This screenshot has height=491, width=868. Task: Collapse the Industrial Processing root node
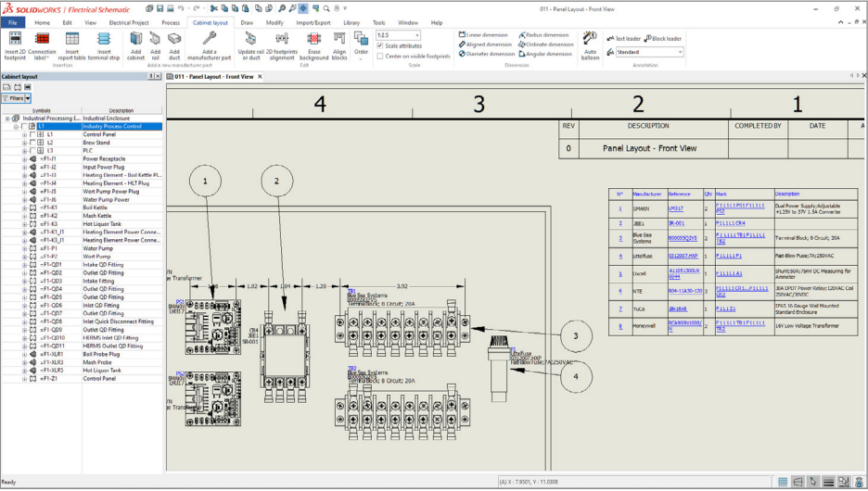click(7, 119)
